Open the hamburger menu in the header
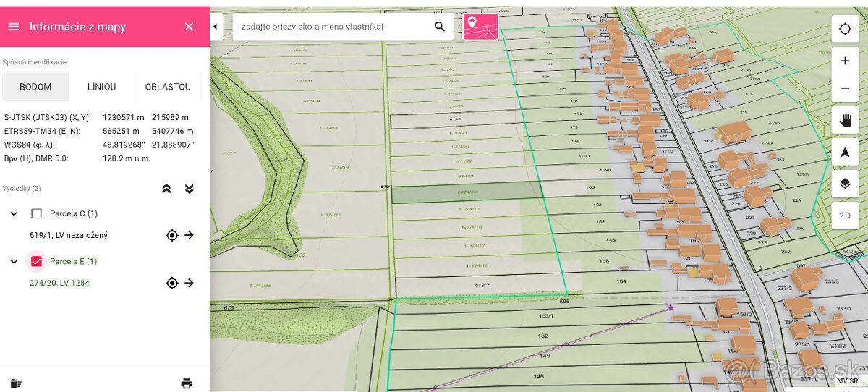The width and height of the screenshot is (868, 392). tap(13, 27)
